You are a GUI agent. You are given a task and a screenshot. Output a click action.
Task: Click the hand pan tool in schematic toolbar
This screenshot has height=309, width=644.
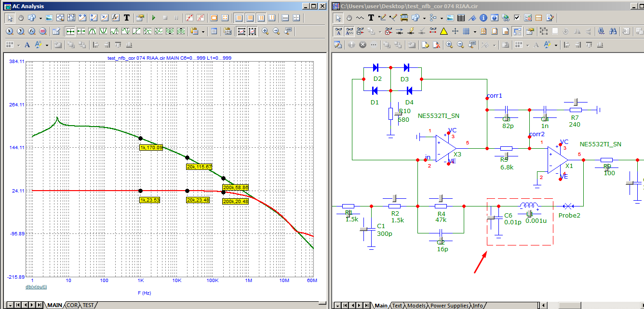click(349, 18)
